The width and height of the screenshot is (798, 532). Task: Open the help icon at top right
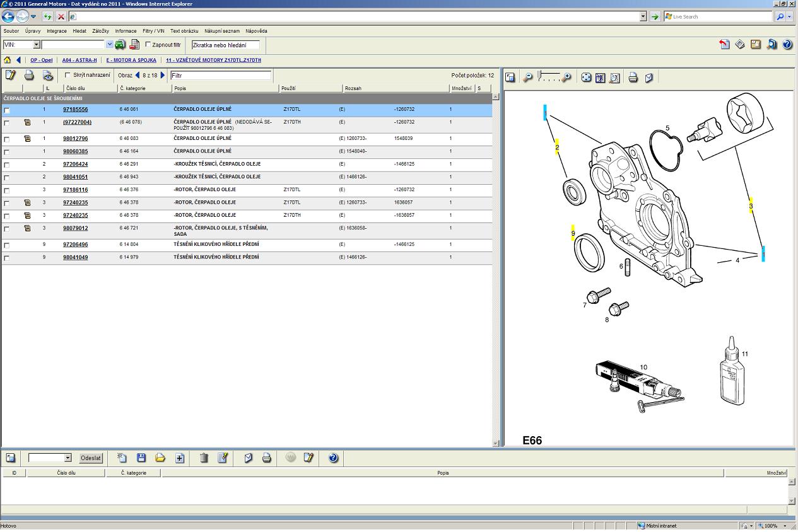[787, 45]
